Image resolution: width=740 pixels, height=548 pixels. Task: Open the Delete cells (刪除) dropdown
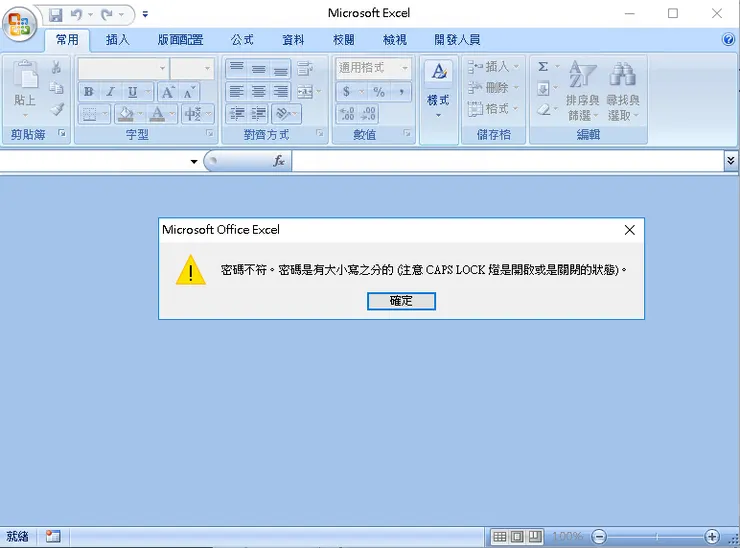(x=493, y=88)
